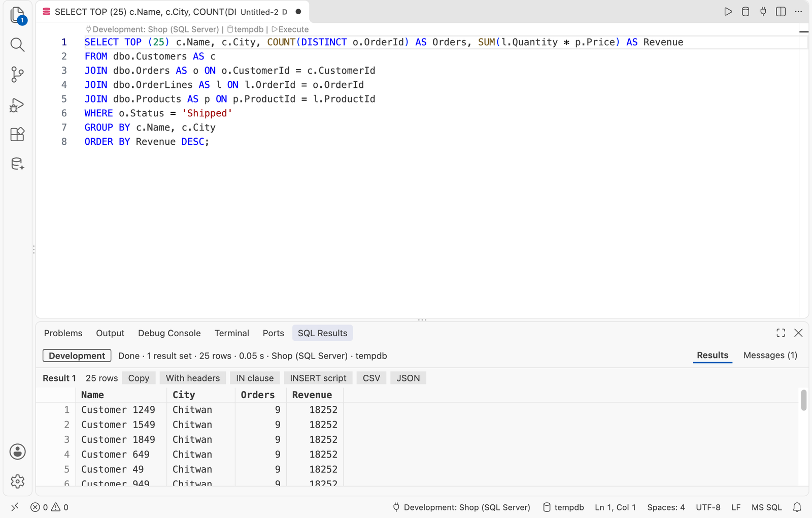Image resolution: width=812 pixels, height=518 pixels.
Task: Open notifications bell in status bar
Action: (x=797, y=507)
